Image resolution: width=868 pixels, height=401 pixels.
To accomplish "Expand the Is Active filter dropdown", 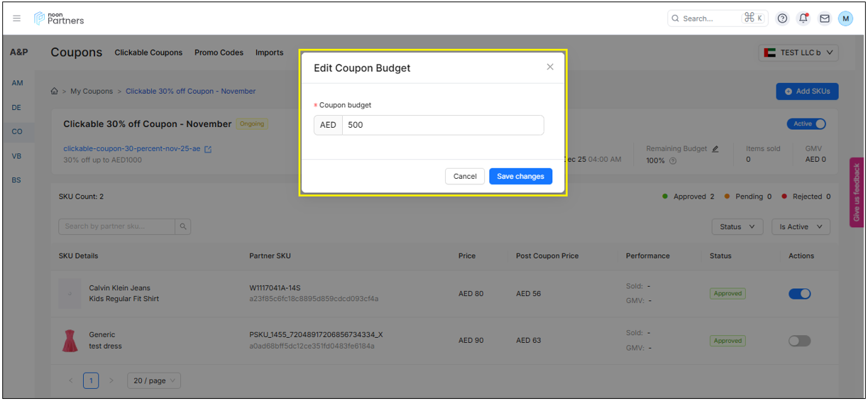I will tap(801, 227).
